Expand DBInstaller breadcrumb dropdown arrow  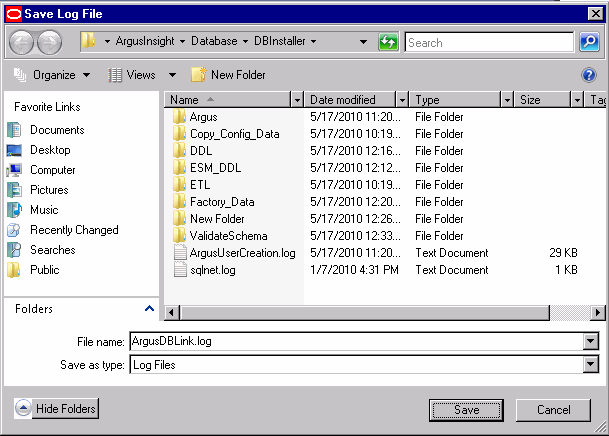[313, 41]
